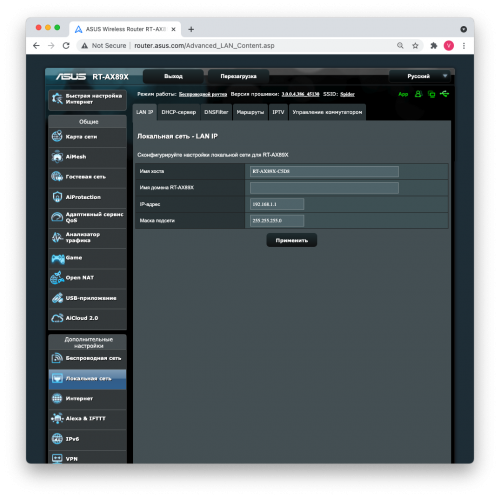500x498 pixels.
Task: Click the Имя хоста input field
Action: tap(324, 171)
